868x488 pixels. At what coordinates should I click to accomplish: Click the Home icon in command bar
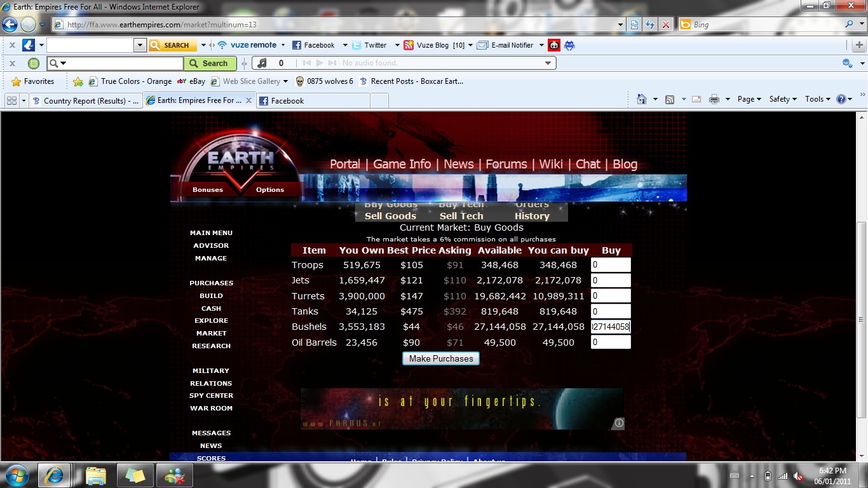642,99
